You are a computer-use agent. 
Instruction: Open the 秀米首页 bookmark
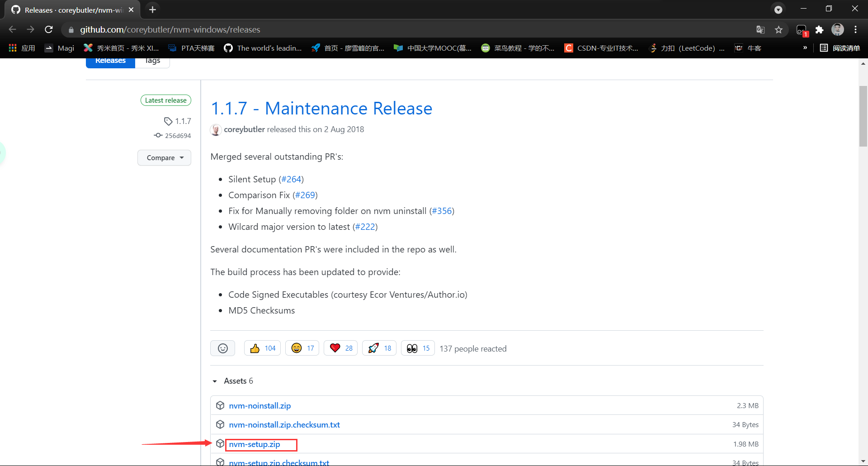coord(122,48)
